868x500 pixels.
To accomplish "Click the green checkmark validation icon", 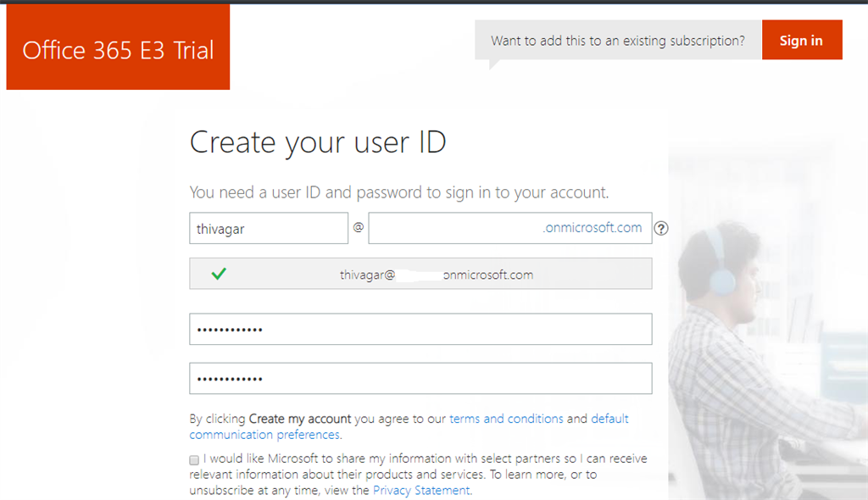I will click(219, 274).
